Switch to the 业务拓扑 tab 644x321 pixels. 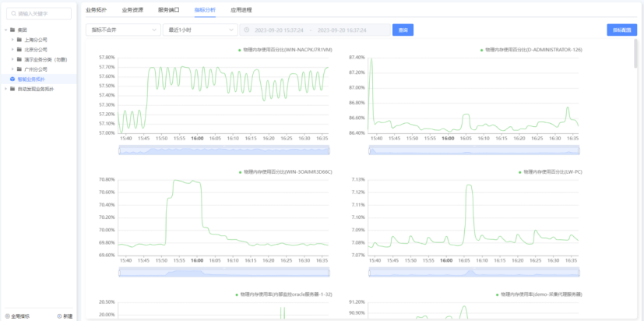click(96, 10)
